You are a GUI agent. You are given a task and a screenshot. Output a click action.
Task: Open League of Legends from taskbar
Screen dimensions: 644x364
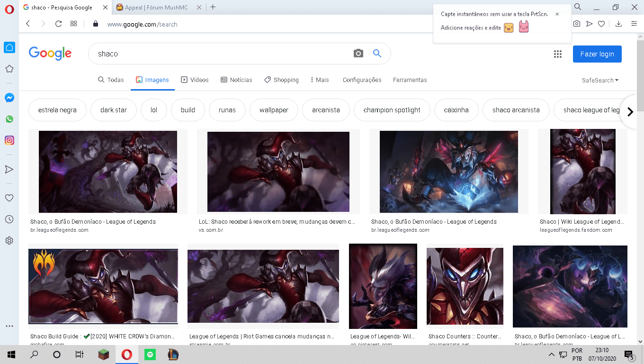(x=173, y=354)
